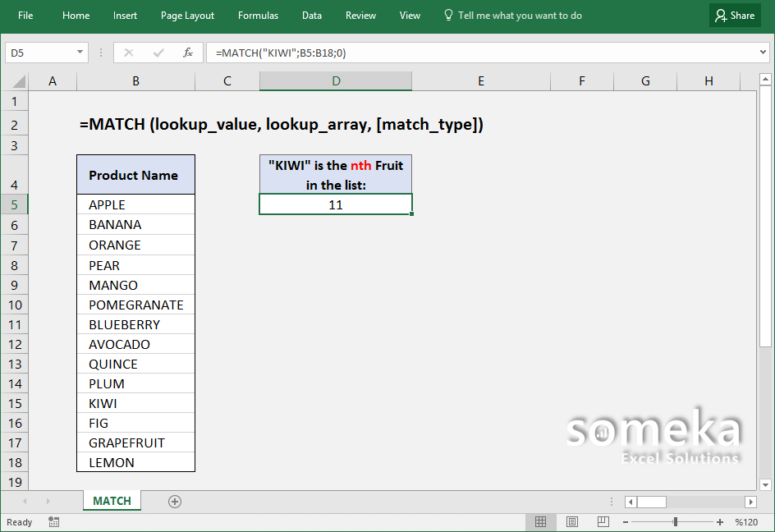Click the macro recording icon in status bar
Screen dimensions: 775x532
click(53, 522)
